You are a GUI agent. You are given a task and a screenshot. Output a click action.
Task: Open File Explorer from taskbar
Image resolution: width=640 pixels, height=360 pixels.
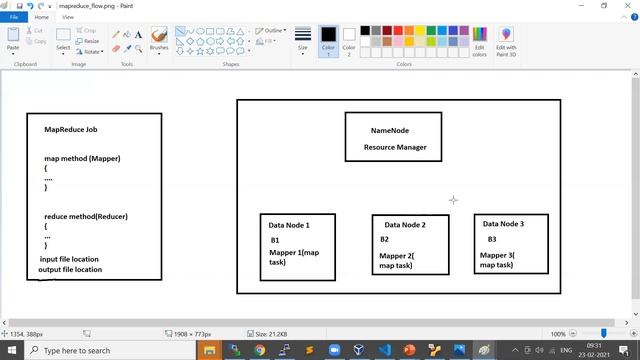point(210,350)
